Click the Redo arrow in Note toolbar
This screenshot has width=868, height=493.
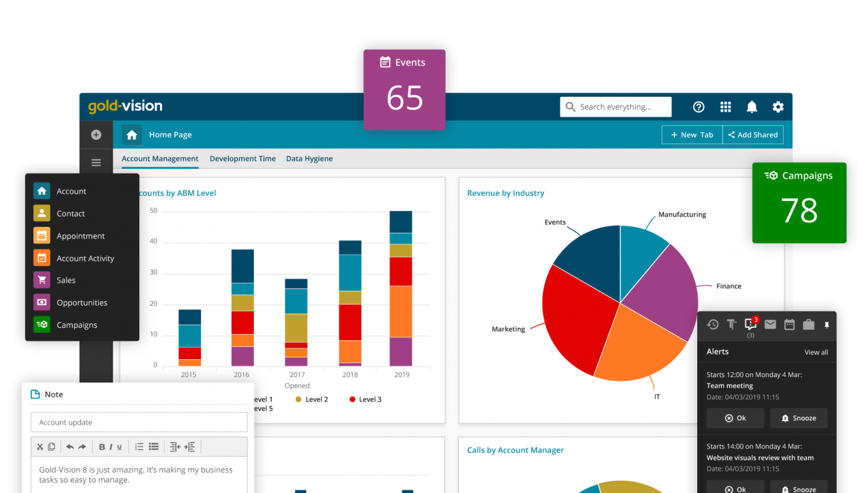82,447
